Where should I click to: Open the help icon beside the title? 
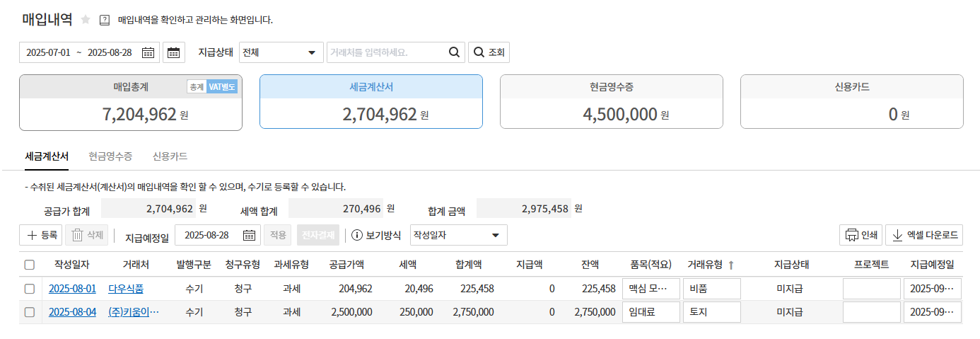tap(105, 20)
